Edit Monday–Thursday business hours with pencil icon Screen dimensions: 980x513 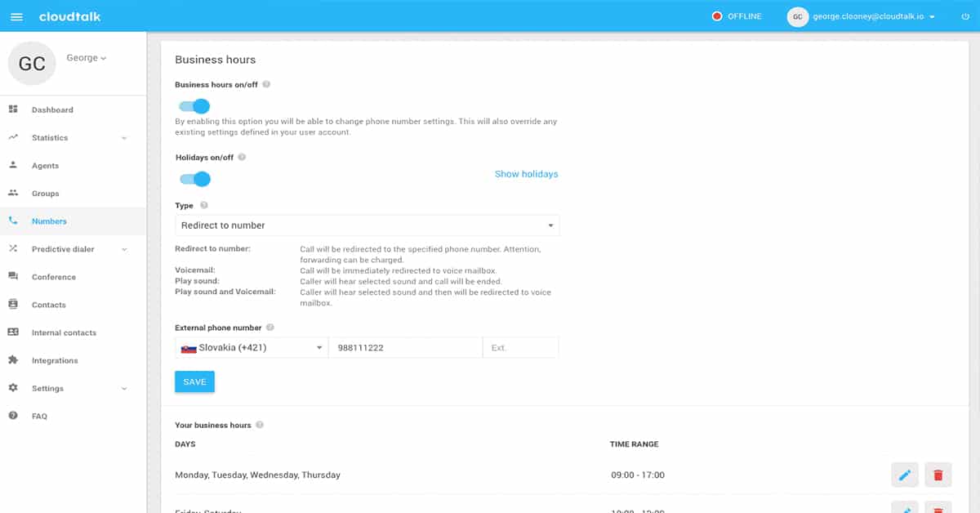point(905,475)
